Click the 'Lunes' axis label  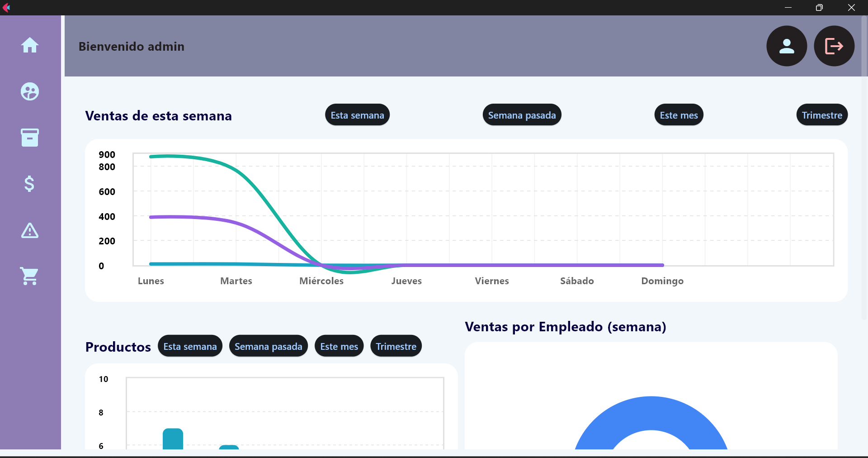tap(151, 281)
